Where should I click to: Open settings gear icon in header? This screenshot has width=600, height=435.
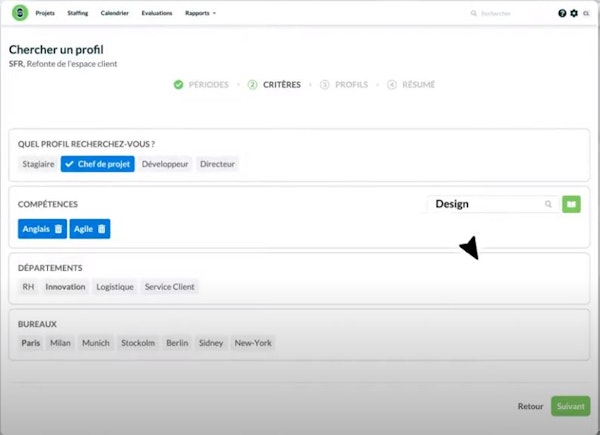[x=574, y=14]
